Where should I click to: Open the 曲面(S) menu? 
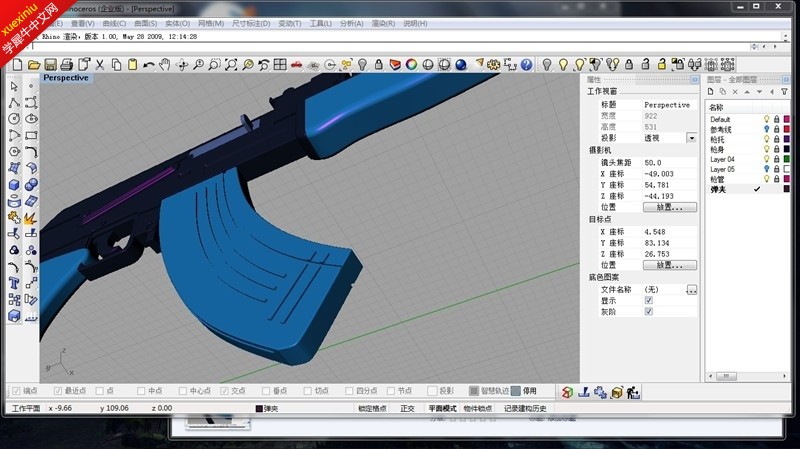pyautogui.click(x=145, y=23)
